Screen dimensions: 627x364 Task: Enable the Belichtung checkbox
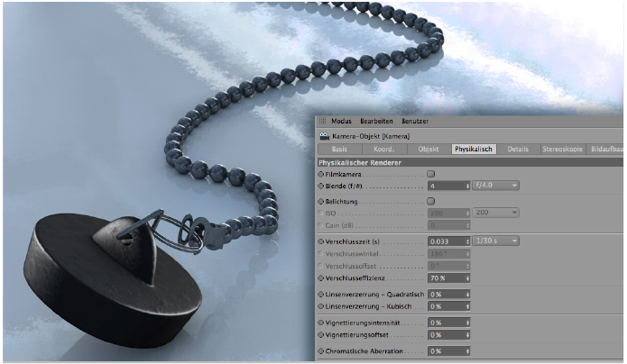(430, 201)
